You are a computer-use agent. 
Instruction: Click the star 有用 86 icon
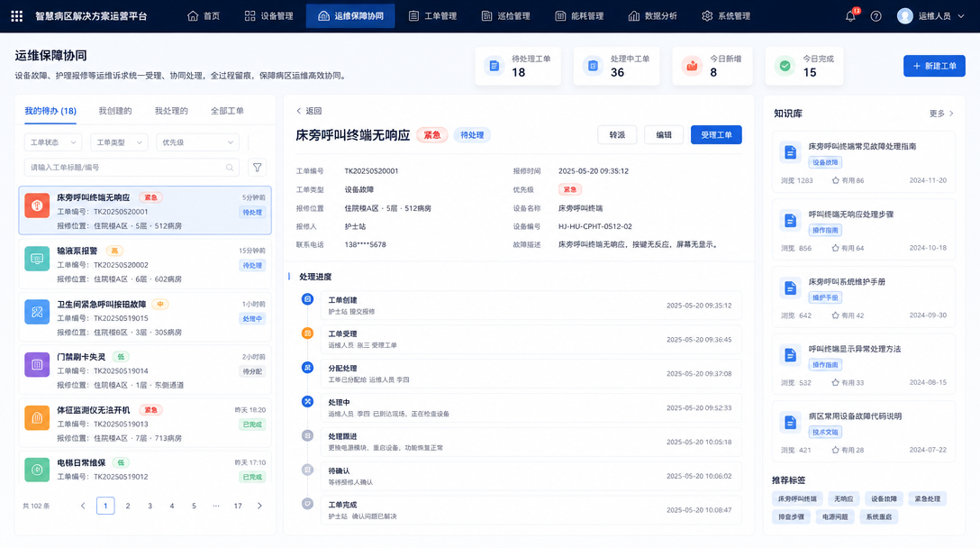coord(836,180)
